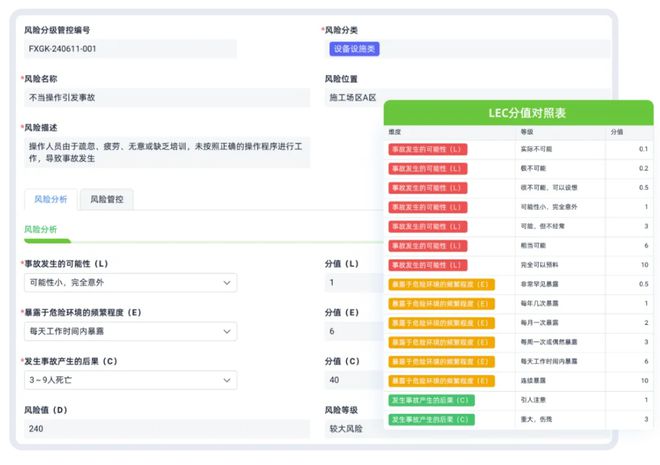Click the orange E tag in 连续暴露 row

[442, 381]
